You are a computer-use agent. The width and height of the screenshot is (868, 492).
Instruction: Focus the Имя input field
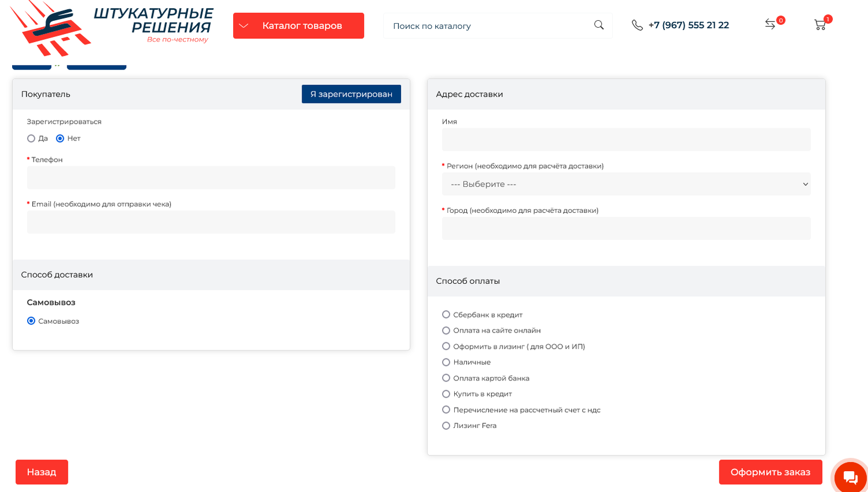click(626, 139)
